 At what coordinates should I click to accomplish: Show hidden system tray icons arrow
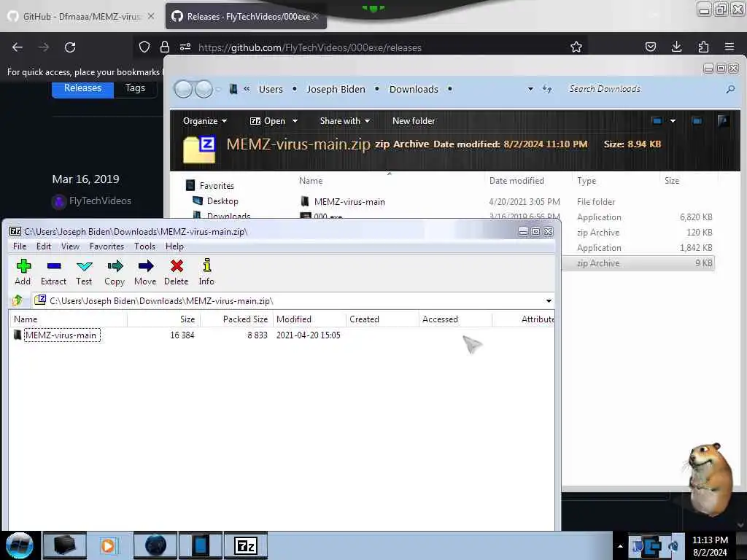coord(620,546)
